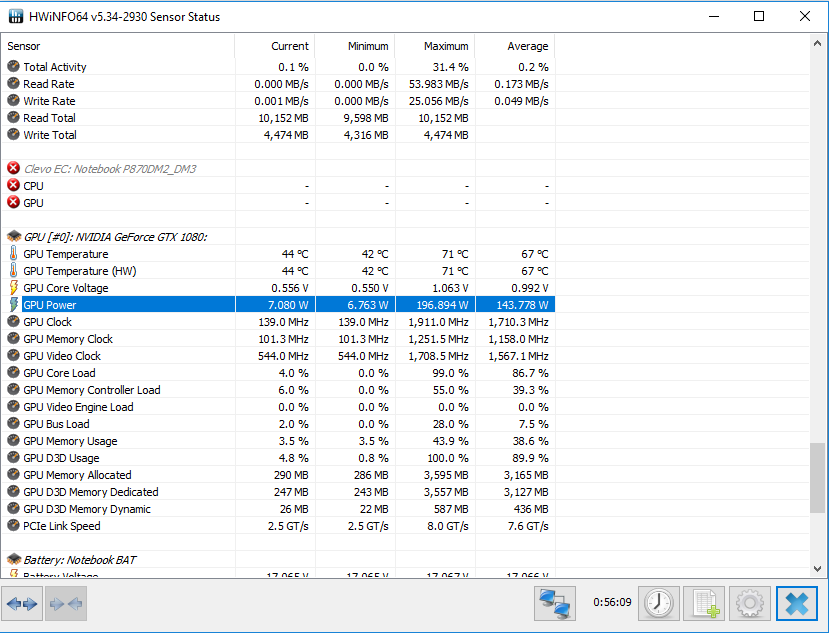Click the 0:56:09 elapsed time display

(612, 602)
